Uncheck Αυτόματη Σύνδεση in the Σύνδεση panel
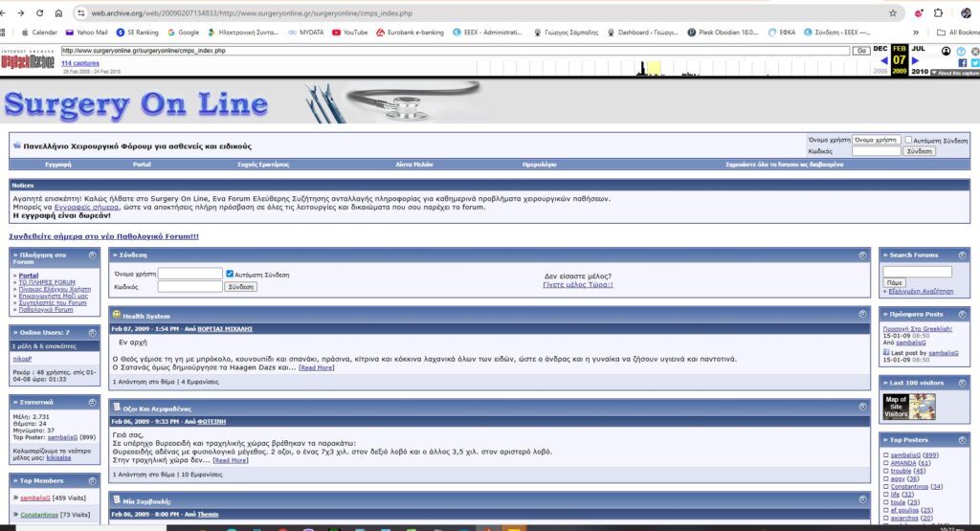The height and width of the screenshot is (531, 980). (x=229, y=274)
